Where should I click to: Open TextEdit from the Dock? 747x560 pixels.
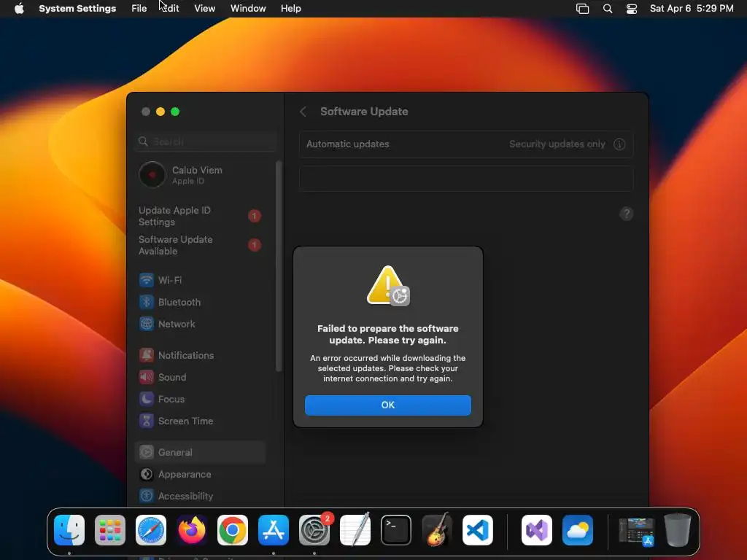tap(355, 530)
